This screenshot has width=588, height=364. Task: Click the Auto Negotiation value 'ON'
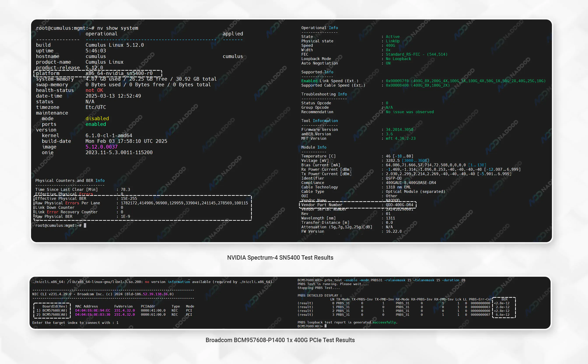click(x=388, y=63)
